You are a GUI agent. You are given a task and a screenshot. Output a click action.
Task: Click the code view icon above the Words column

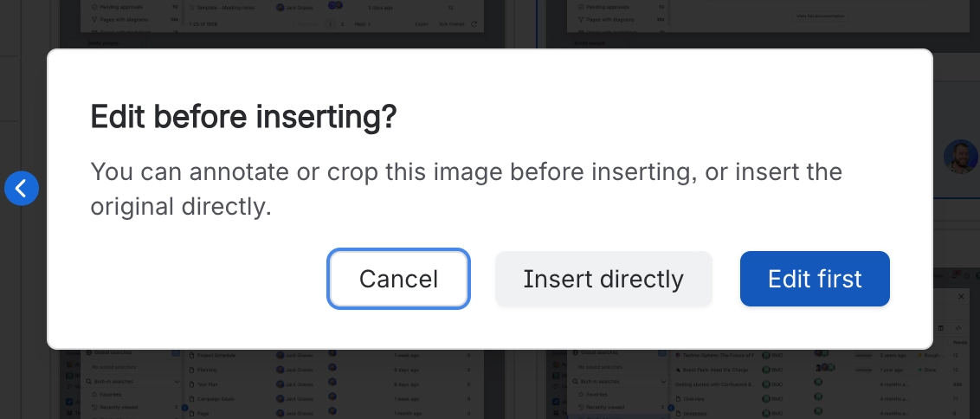tap(958, 328)
